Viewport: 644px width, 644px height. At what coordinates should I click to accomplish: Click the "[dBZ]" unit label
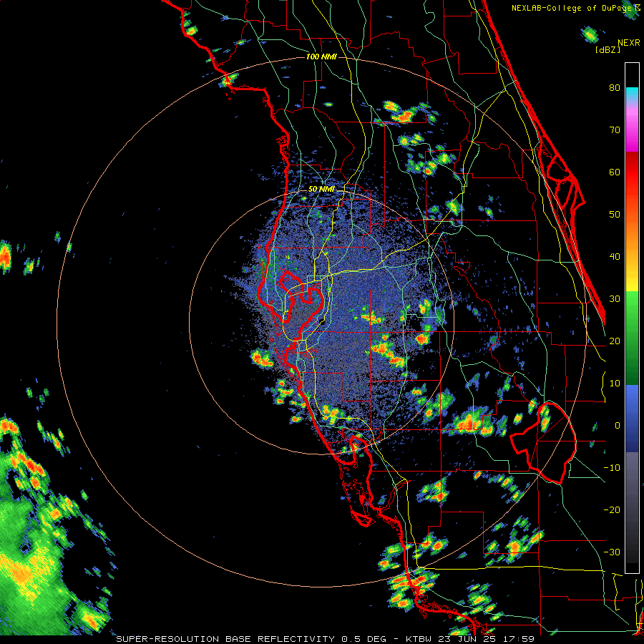[x=608, y=50]
